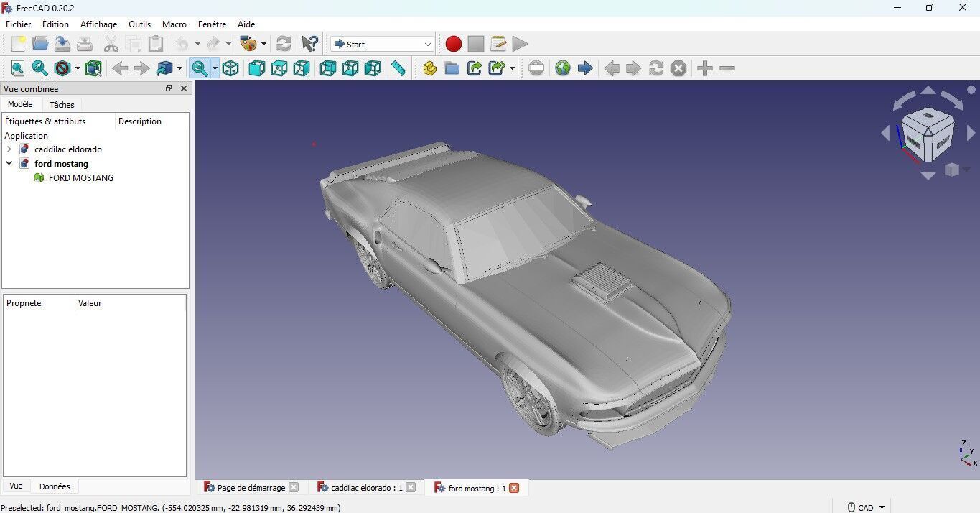
Task: Click the print icon in the toolbar
Action: [85, 44]
